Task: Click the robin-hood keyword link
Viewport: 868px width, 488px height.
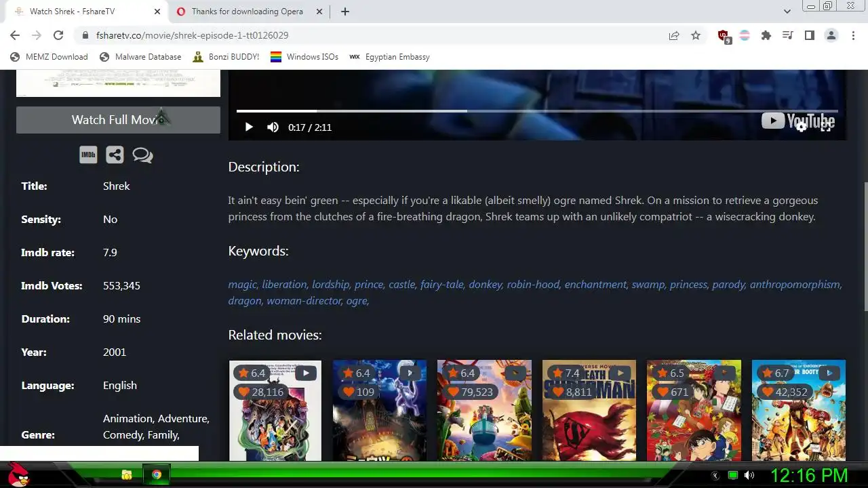Action: click(534, 285)
